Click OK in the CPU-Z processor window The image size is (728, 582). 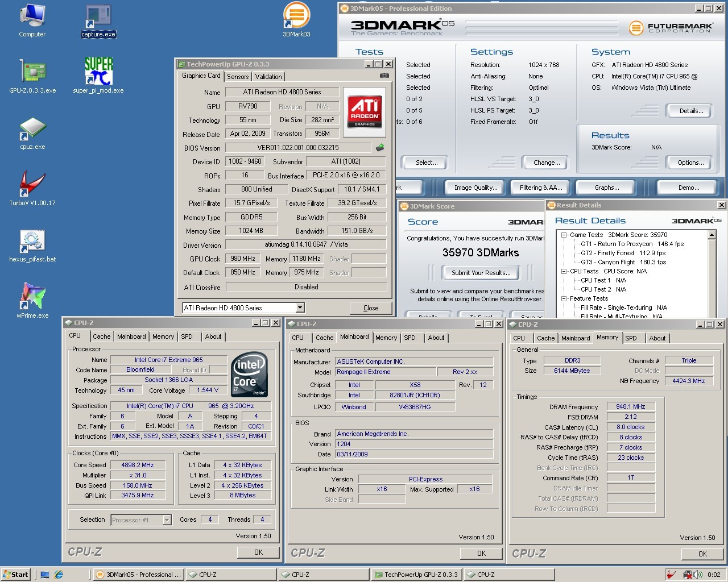259,552
